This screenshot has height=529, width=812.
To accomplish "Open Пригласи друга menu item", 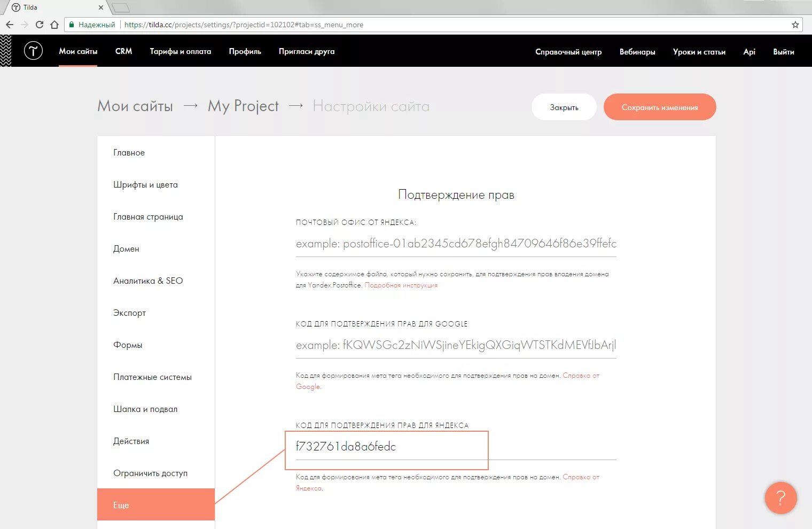I will click(307, 51).
